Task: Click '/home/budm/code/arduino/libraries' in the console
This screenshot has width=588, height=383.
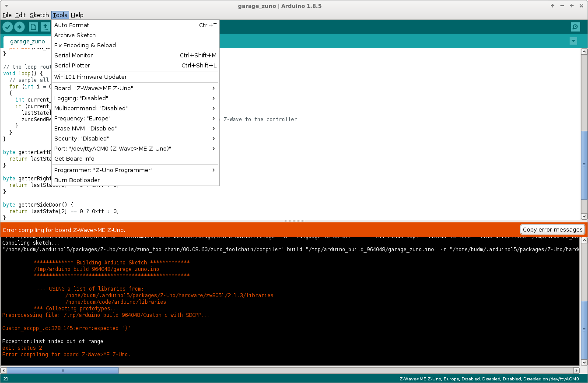Action: pos(115,302)
